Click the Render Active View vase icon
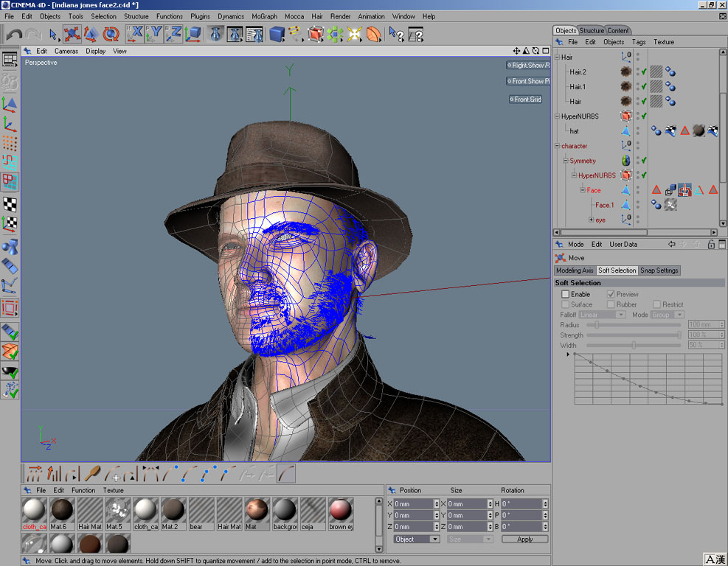The width and height of the screenshot is (728, 566). [215, 35]
